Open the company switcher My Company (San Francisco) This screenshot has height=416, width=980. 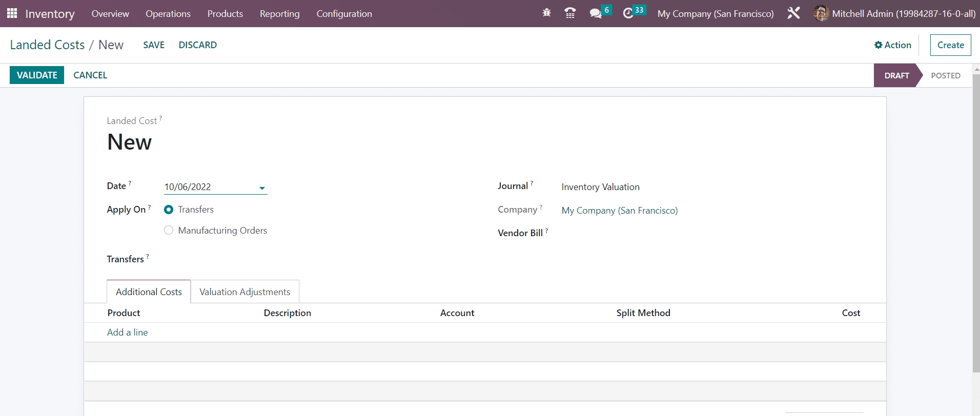coord(716,14)
